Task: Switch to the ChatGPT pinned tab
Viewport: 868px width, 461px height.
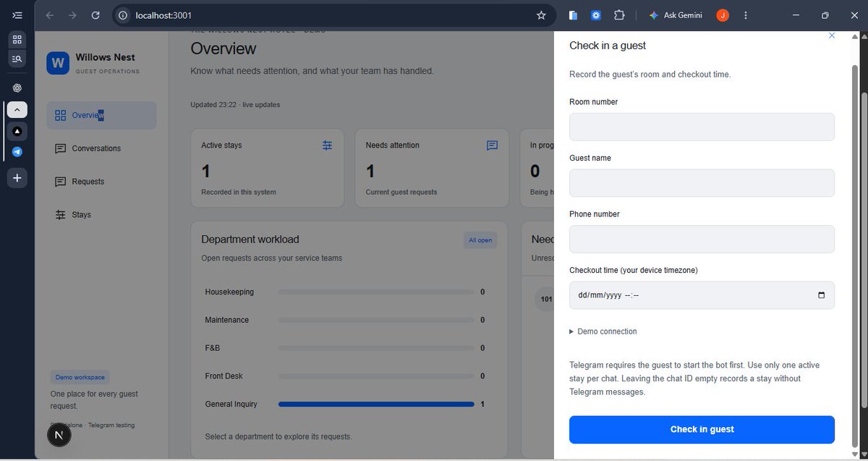Action: pyautogui.click(x=17, y=88)
